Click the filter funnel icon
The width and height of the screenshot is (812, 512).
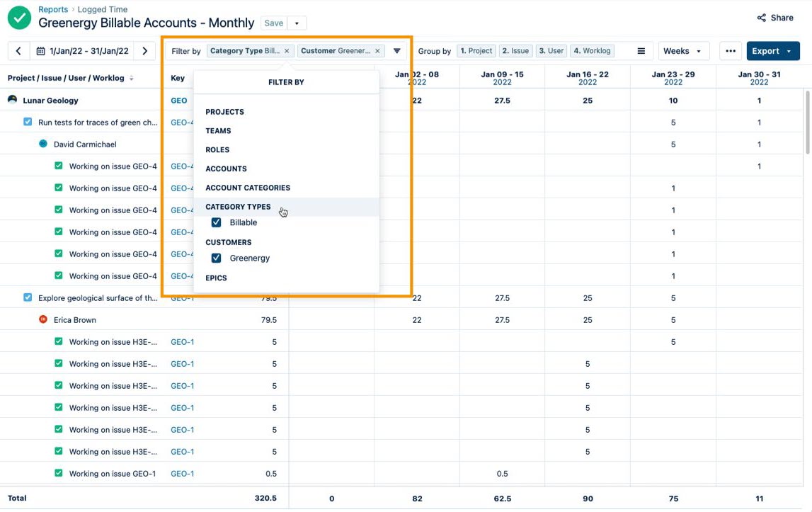point(396,50)
